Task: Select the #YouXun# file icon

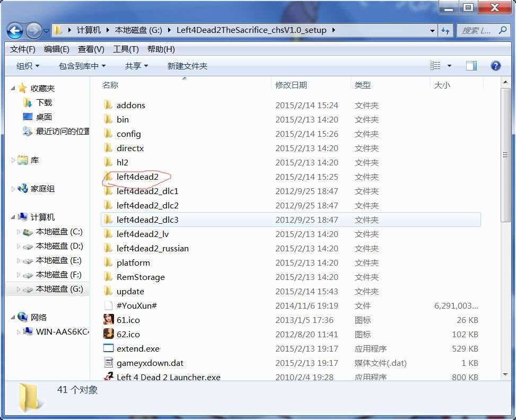Action: click(108, 306)
